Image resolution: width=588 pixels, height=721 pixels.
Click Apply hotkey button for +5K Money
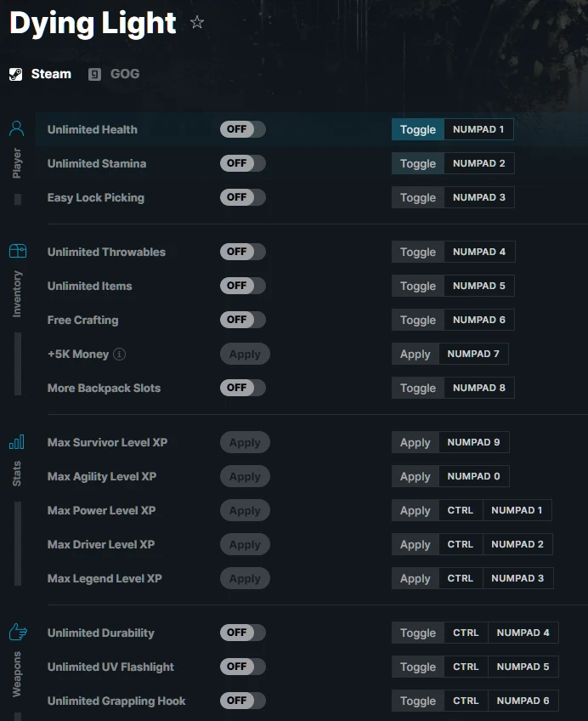416,354
